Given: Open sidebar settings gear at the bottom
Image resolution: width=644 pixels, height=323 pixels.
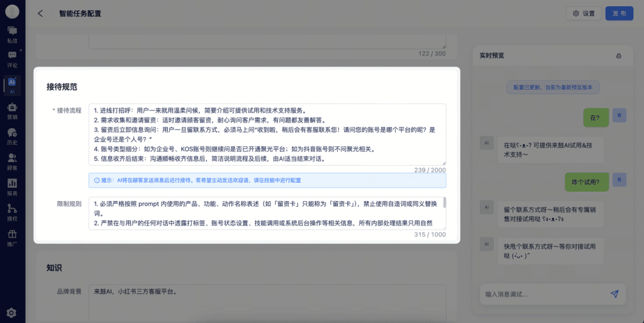Looking at the screenshot, I should pyautogui.click(x=12, y=312).
